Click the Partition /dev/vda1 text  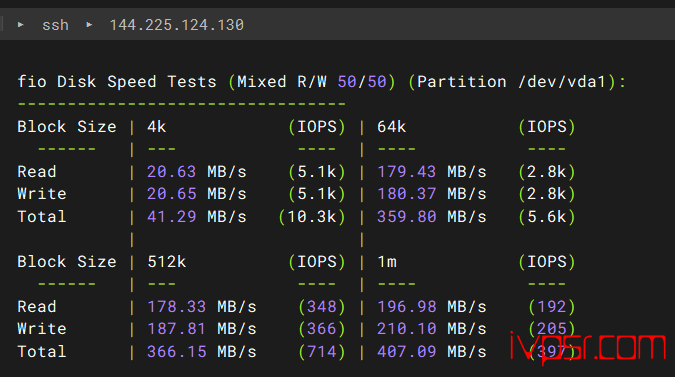[512, 82]
